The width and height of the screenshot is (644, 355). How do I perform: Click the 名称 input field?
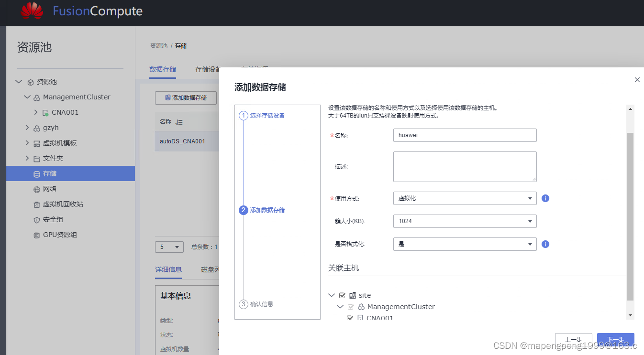465,135
